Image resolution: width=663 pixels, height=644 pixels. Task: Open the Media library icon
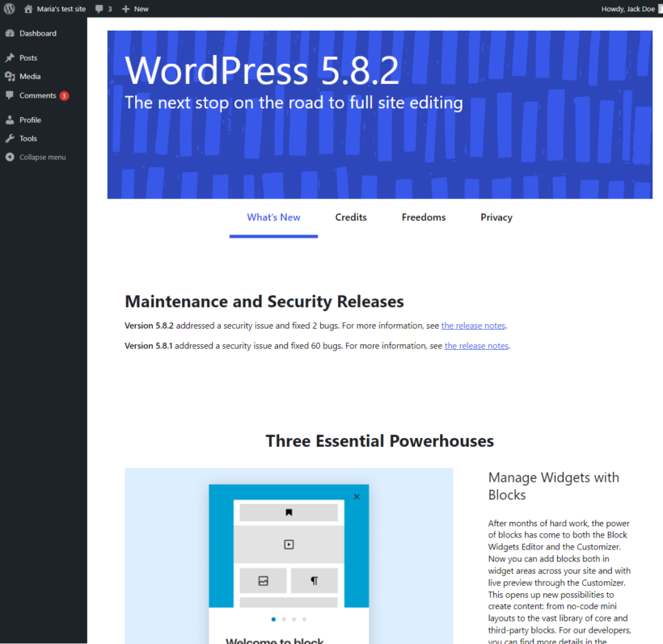10,77
